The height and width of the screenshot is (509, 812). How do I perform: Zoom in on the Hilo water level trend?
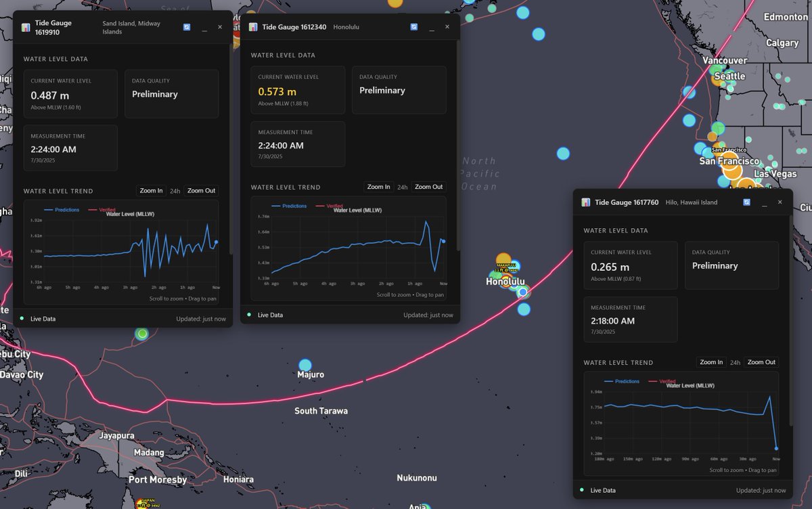pos(711,362)
